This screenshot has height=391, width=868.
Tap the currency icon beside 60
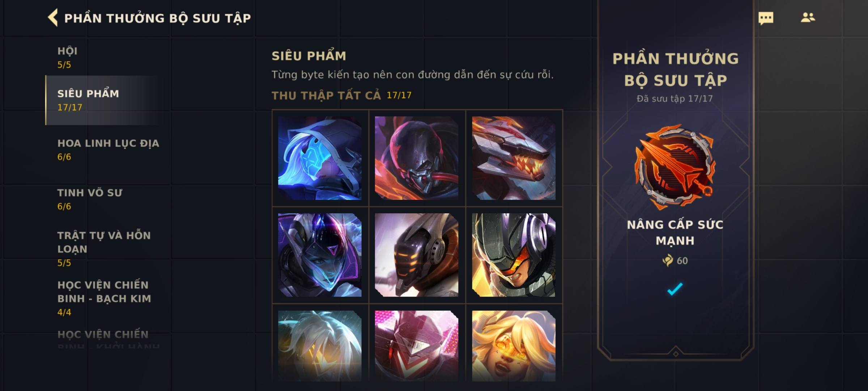click(x=668, y=260)
